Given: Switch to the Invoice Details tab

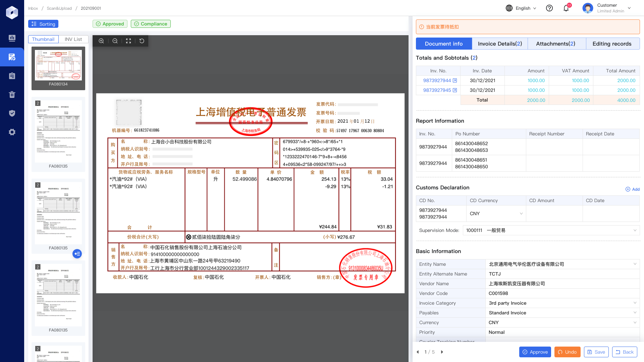Looking at the screenshot, I should click(x=500, y=44).
